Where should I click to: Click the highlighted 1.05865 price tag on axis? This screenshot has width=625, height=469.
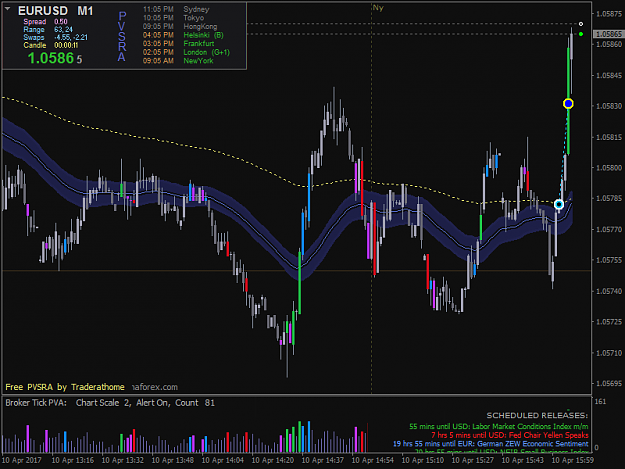[609, 34]
